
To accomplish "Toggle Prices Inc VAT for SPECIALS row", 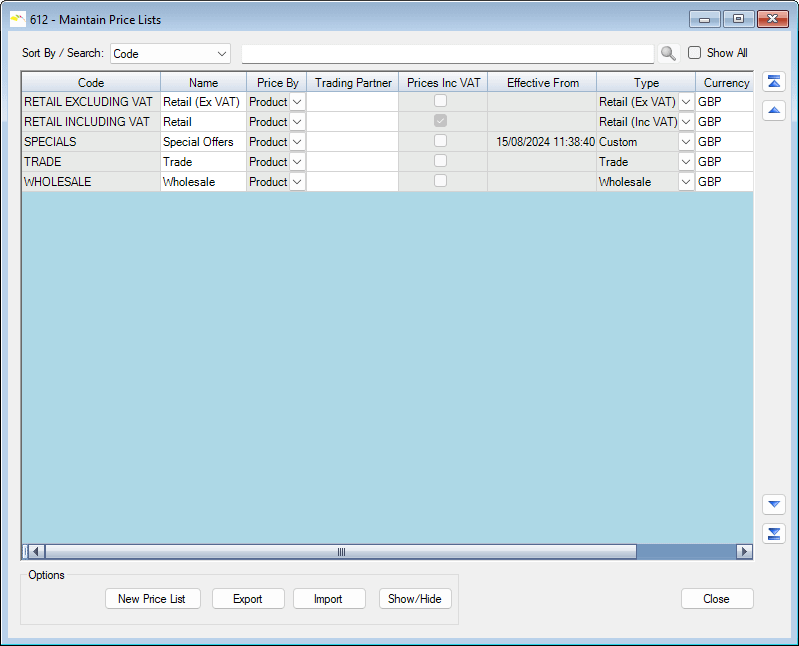I will [440, 141].
